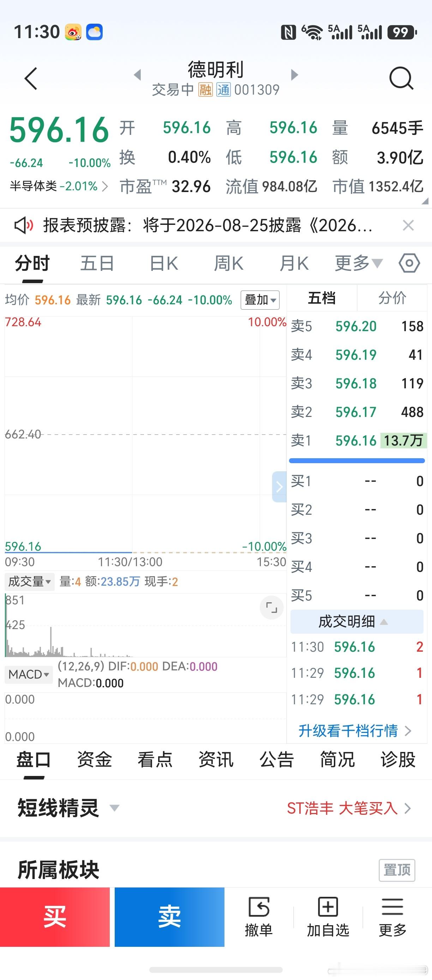Viewport: 432px width, 980px height.
Task: Tap the 买1 empty bid row
Action: [357, 481]
